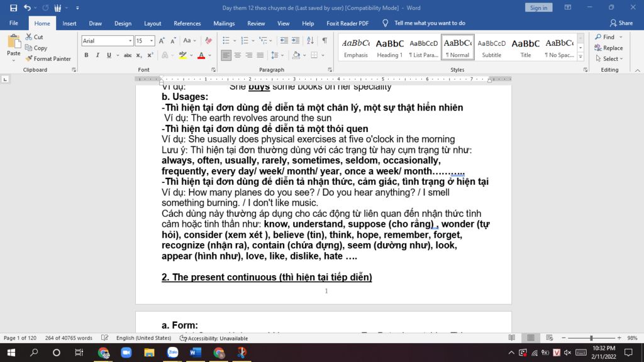Decrease paragraph indent
The height and width of the screenshot is (362, 644).
(284, 41)
